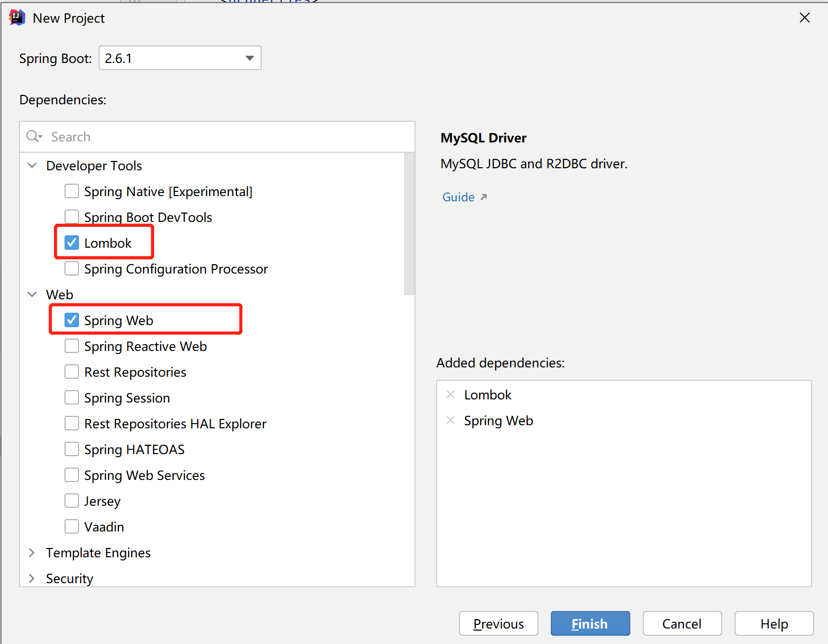Screen dimensions: 828x644
Task: Open the Spring Boot version dropdown
Action: [249, 58]
